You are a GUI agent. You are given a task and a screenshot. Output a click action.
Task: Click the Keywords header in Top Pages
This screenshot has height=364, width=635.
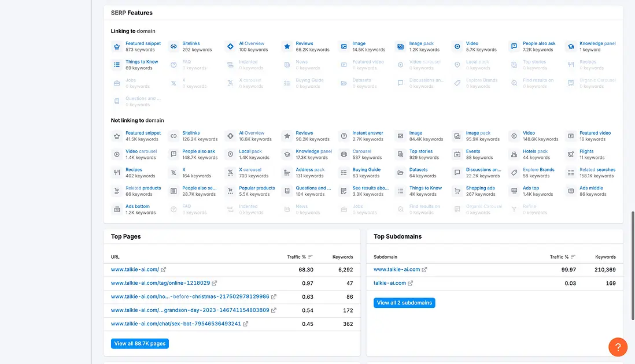[342, 257]
